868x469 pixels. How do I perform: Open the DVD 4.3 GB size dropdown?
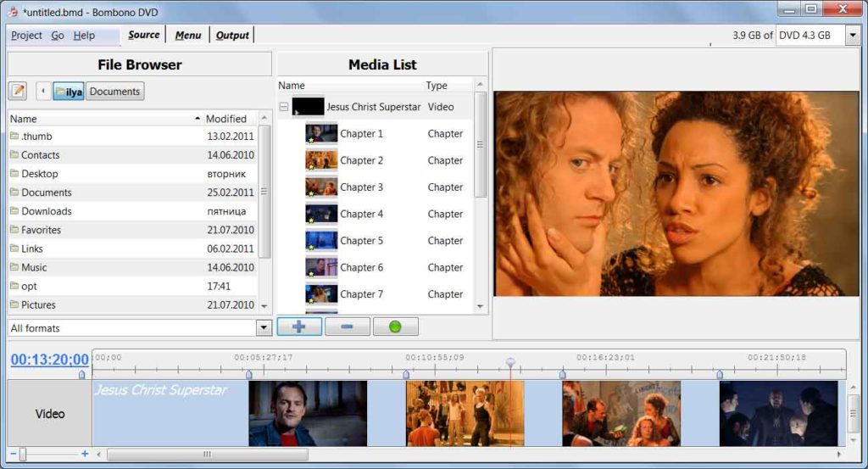[853, 35]
